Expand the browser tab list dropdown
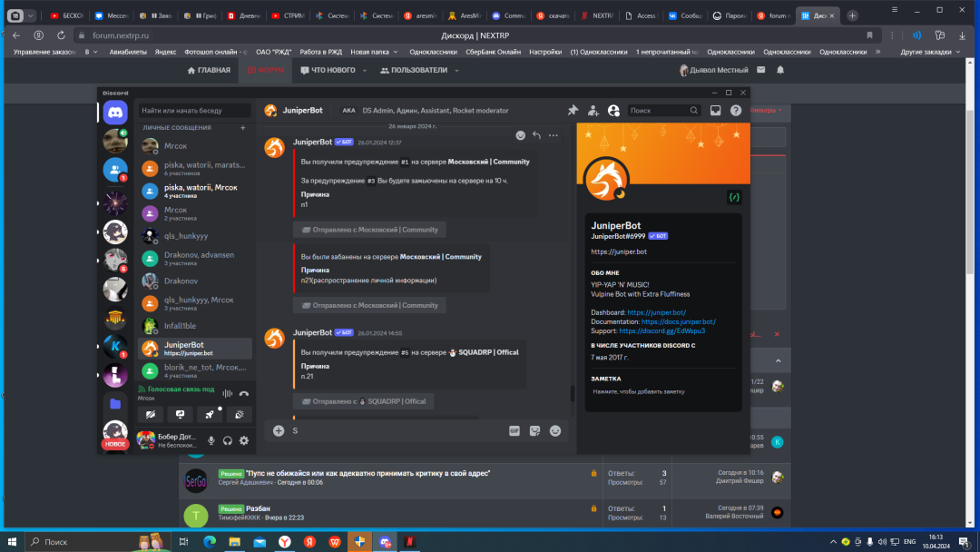This screenshot has height=552, width=980. tap(30, 15)
